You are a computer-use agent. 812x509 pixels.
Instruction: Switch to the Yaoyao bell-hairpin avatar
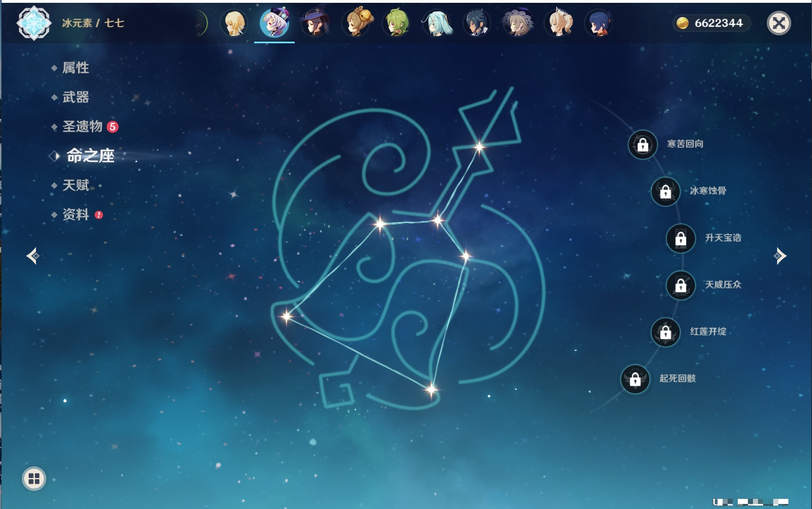(x=357, y=23)
